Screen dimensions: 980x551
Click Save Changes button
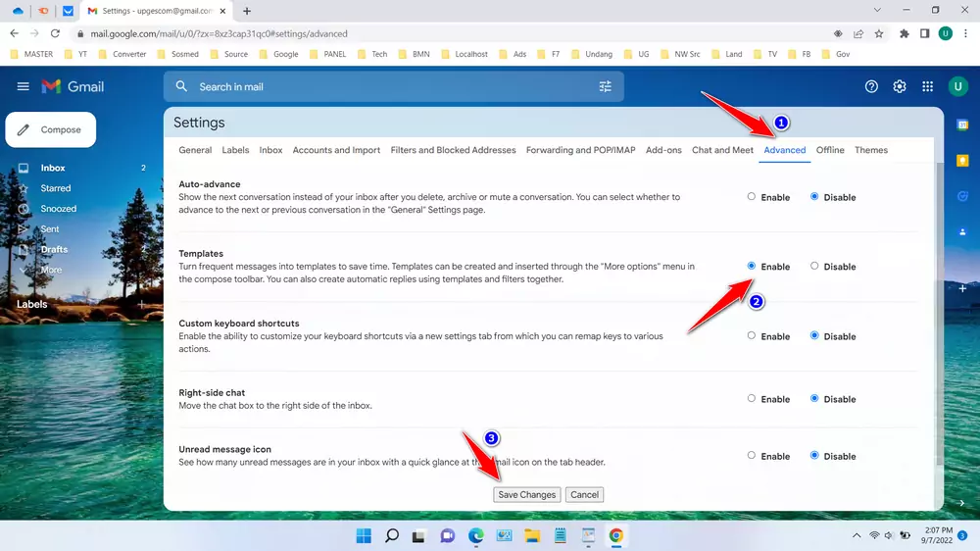(527, 495)
